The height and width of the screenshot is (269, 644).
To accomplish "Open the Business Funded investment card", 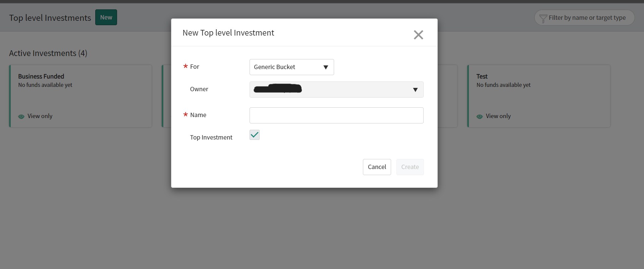I will click(80, 96).
